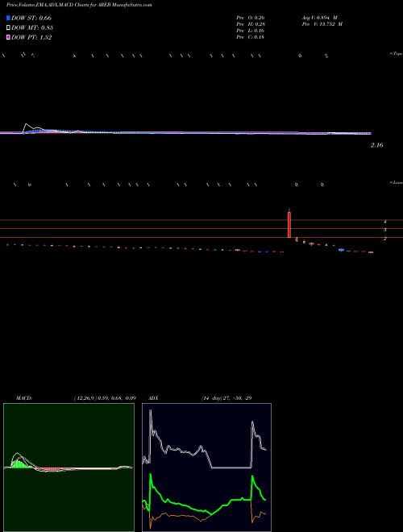This screenshot has height=532, width=403.
Task: Select the 'Avg V: 6.894 M' value
Action: (320, 18)
